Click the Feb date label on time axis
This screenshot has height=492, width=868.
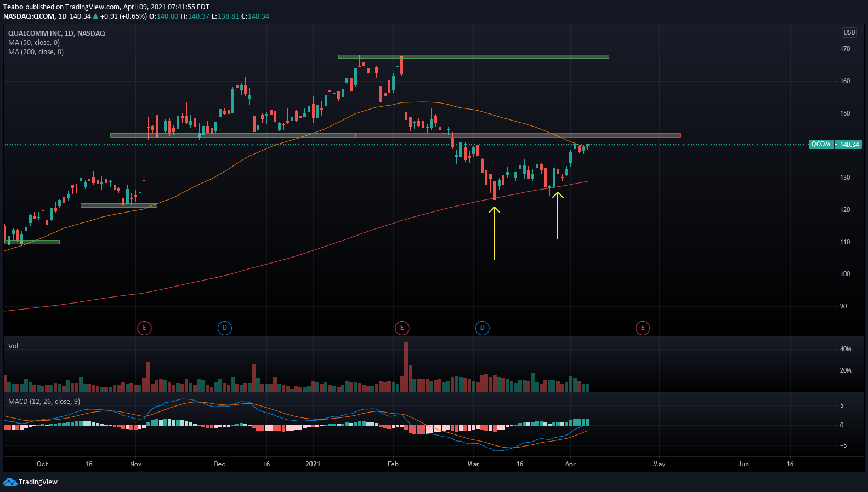click(393, 464)
